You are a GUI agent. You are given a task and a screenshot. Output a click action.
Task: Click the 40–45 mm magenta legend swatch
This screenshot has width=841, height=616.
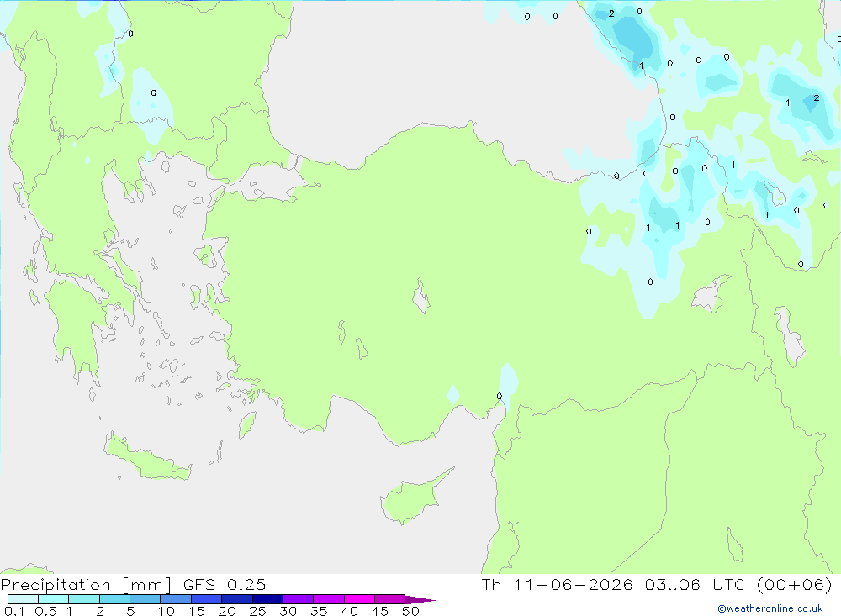pyautogui.click(x=359, y=599)
